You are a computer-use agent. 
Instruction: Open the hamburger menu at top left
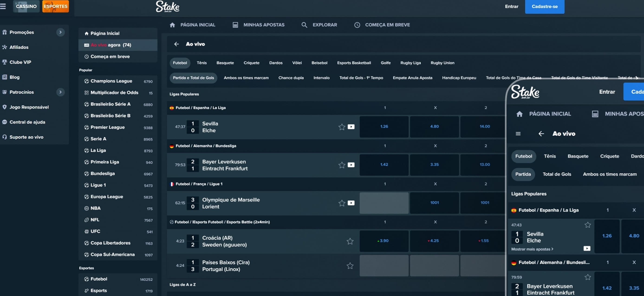[3, 6]
